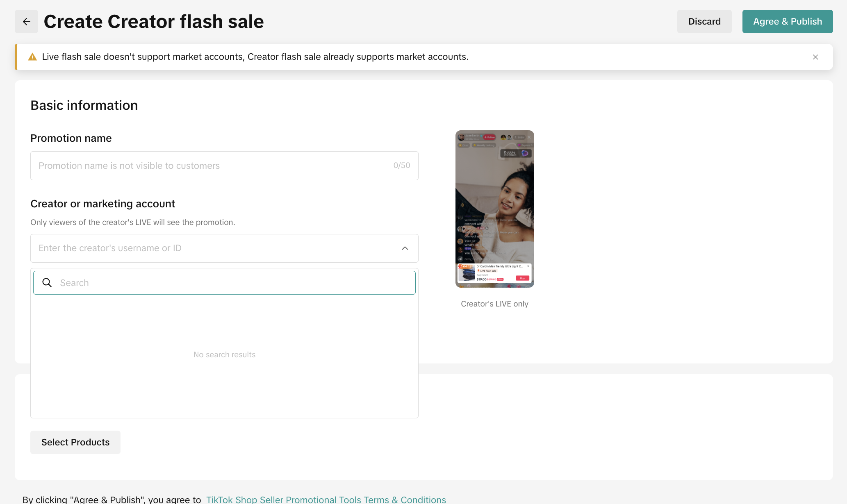Click the creator username or ID field

pyautogui.click(x=213, y=248)
